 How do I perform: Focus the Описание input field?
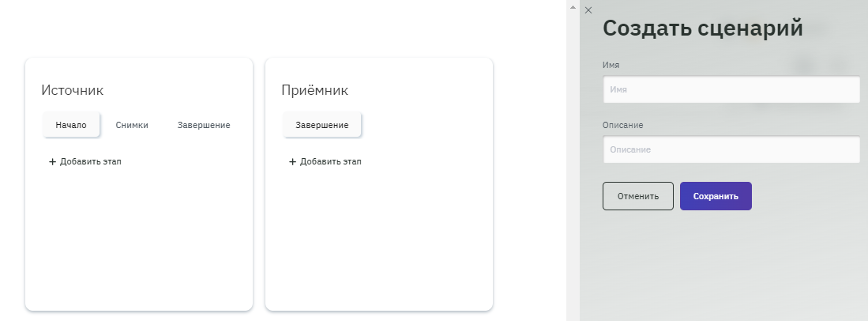pyautogui.click(x=731, y=149)
